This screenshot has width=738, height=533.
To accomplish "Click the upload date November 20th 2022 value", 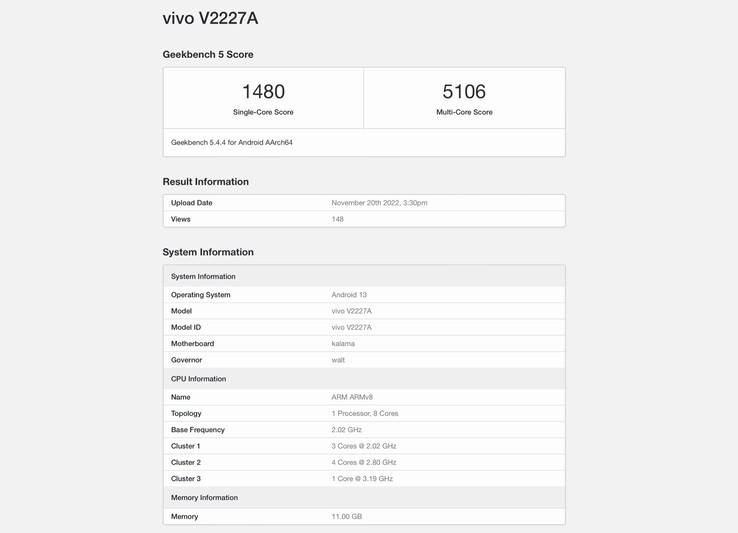I will point(379,203).
